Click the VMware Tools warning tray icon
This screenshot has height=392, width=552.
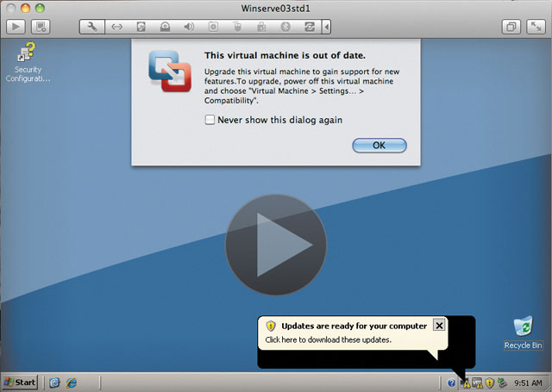pyautogui.click(x=477, y=383)
